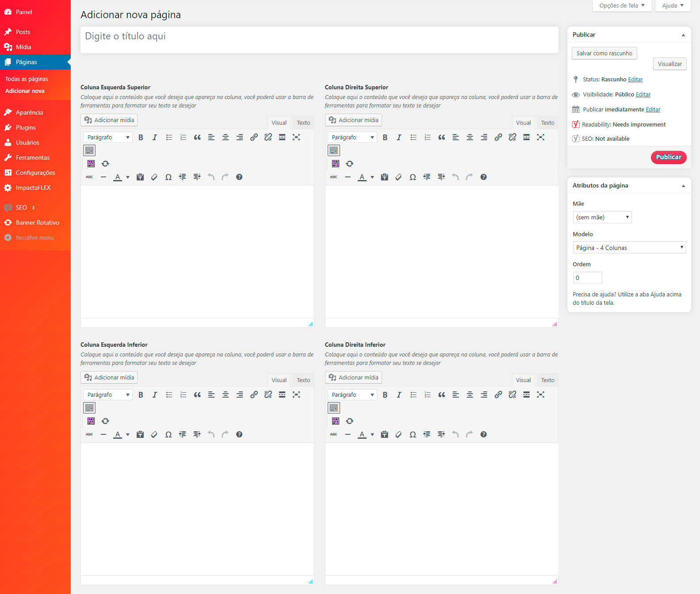
Task: Paste as text in Coluna Direita Superior editor
Action: pyautogui.click(x=385, y=177)
